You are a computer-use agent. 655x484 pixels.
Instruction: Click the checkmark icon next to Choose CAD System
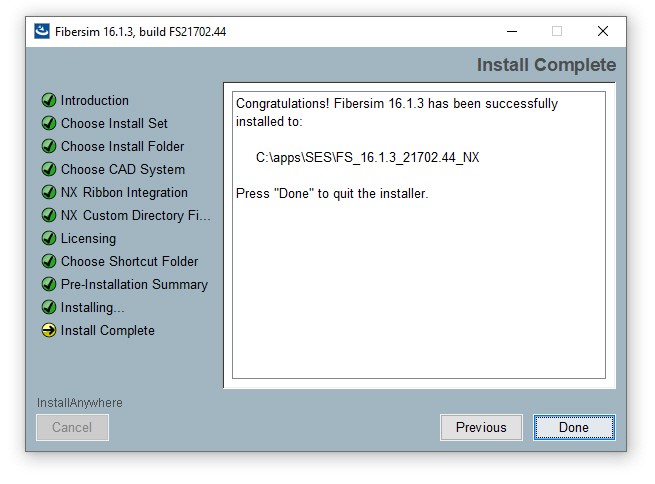click(49, 169)
